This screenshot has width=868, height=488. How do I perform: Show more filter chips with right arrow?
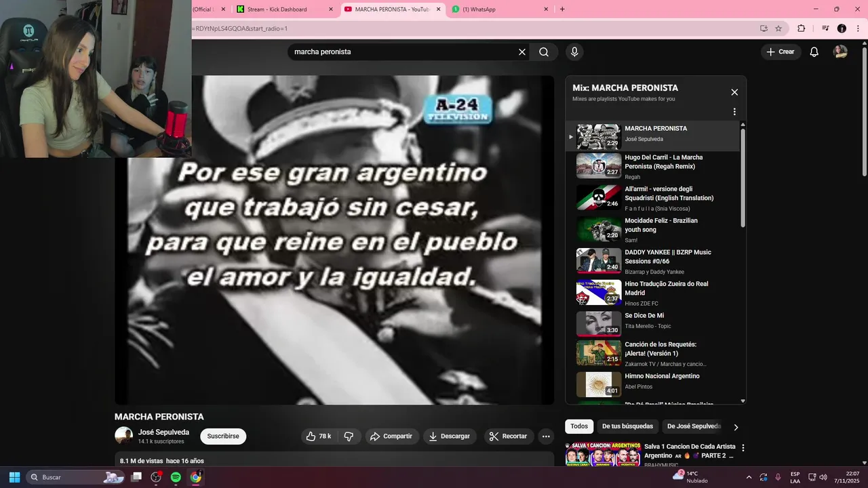(736, 427)
